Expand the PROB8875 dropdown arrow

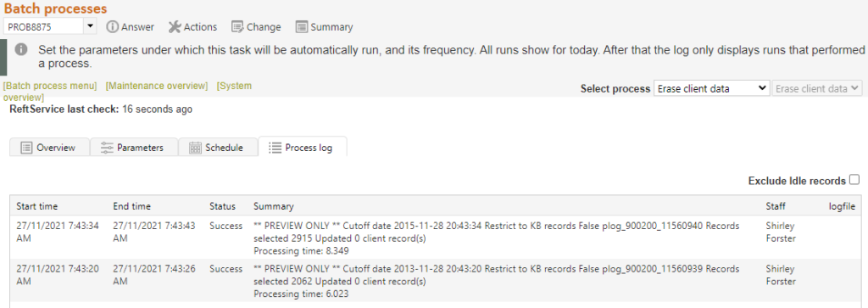[x=90, y=26]
